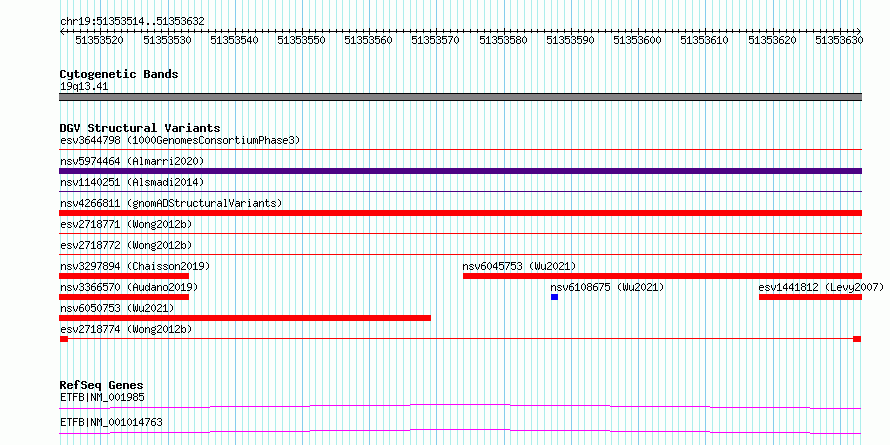Open ETFB|NM_001014763 gene label
The width and height of the screenshot is (890, 445).
tap(111, 423)
